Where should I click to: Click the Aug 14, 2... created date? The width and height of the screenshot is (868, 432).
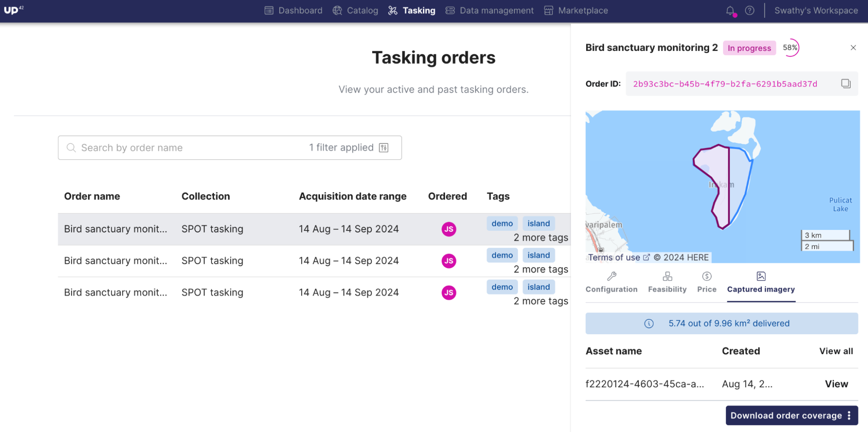(747, 384)
